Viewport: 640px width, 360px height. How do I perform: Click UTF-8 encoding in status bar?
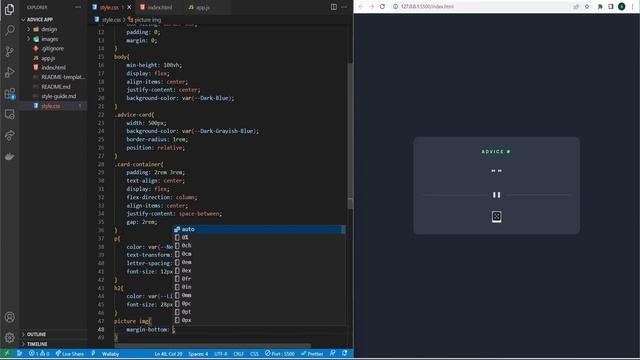click(x=220, y=353)
